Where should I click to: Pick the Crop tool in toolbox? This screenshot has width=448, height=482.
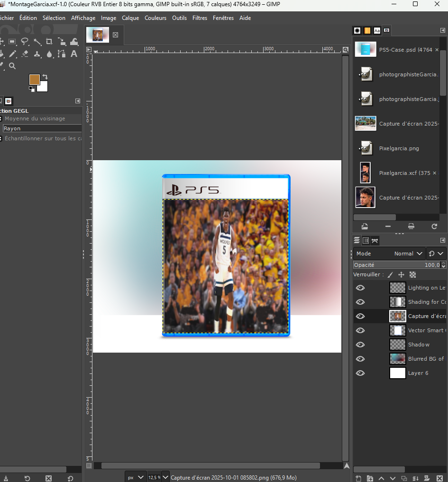click(49, 42)
